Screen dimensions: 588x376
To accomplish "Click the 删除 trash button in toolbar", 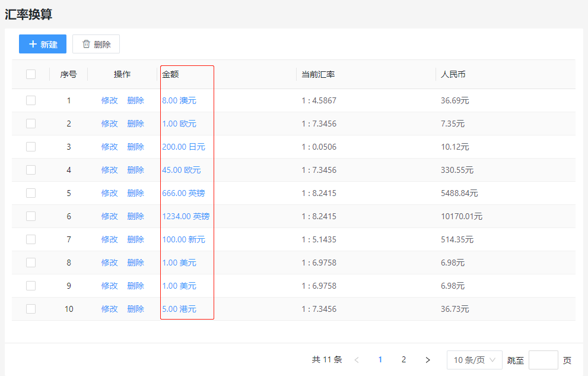I will click(96, 44).
